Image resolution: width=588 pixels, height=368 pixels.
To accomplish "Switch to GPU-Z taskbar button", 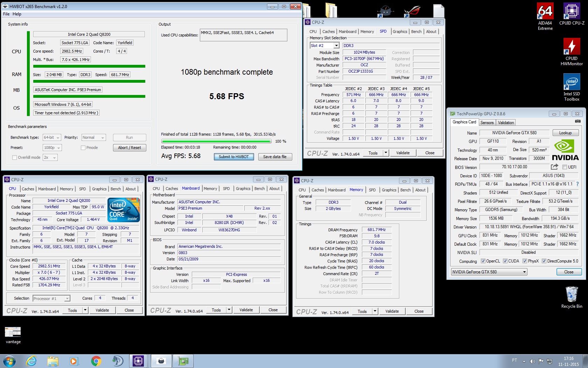I will point(183,361).
